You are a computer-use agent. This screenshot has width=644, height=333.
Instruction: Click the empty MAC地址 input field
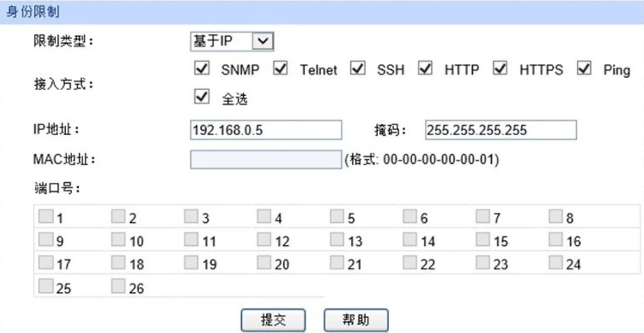pyautogui.click(x=266, y=160)
